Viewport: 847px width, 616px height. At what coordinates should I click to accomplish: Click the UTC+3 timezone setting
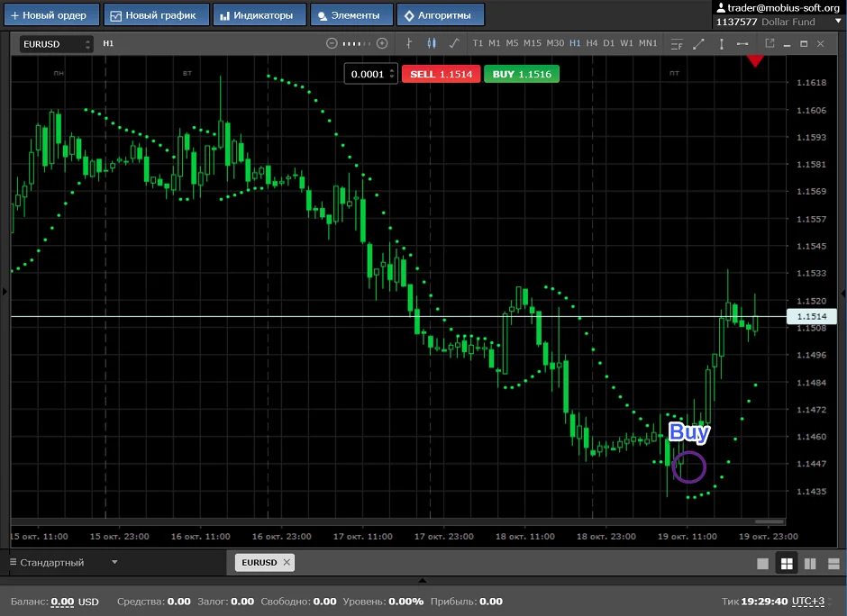click(808, 602)
